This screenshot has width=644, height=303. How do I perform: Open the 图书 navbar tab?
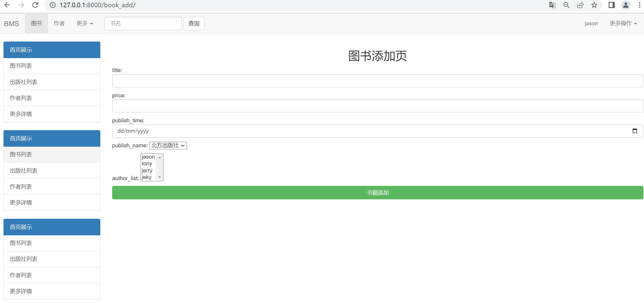(36, 24)
